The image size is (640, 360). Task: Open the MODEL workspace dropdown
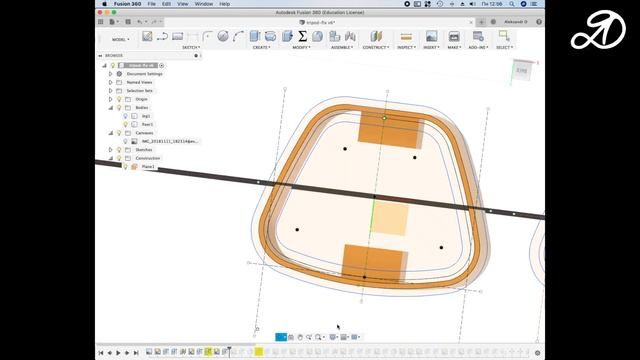pyautogui.click(x=120, y=40)
